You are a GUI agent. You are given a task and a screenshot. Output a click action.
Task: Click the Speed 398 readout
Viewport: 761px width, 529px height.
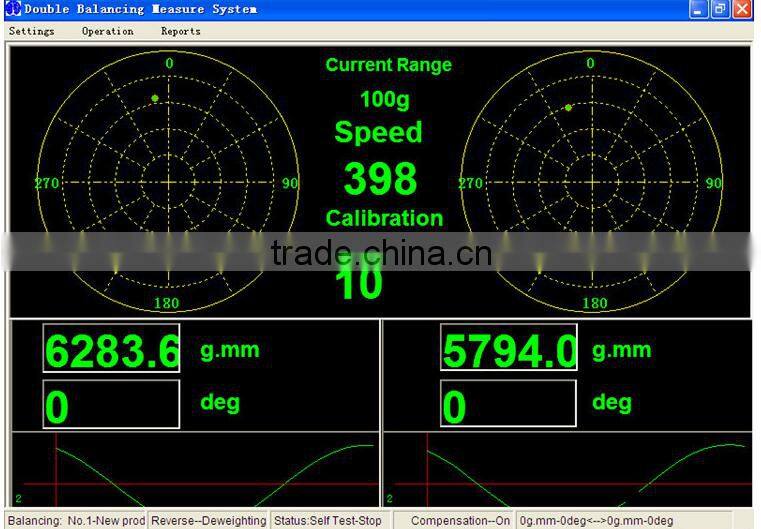(381, 179)
